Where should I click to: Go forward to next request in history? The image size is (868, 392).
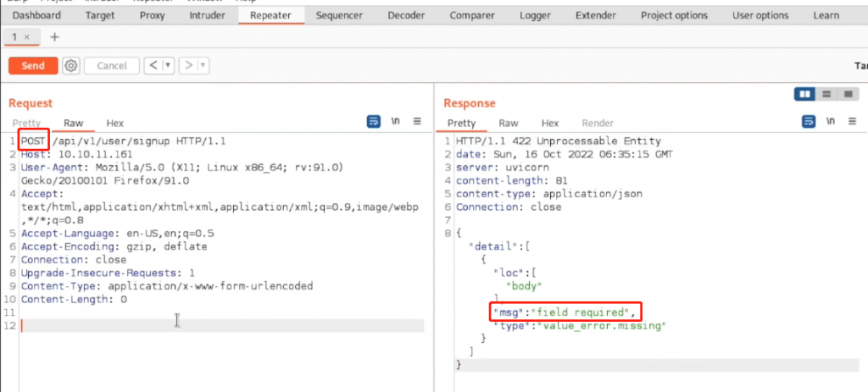[x=188, y=66]
